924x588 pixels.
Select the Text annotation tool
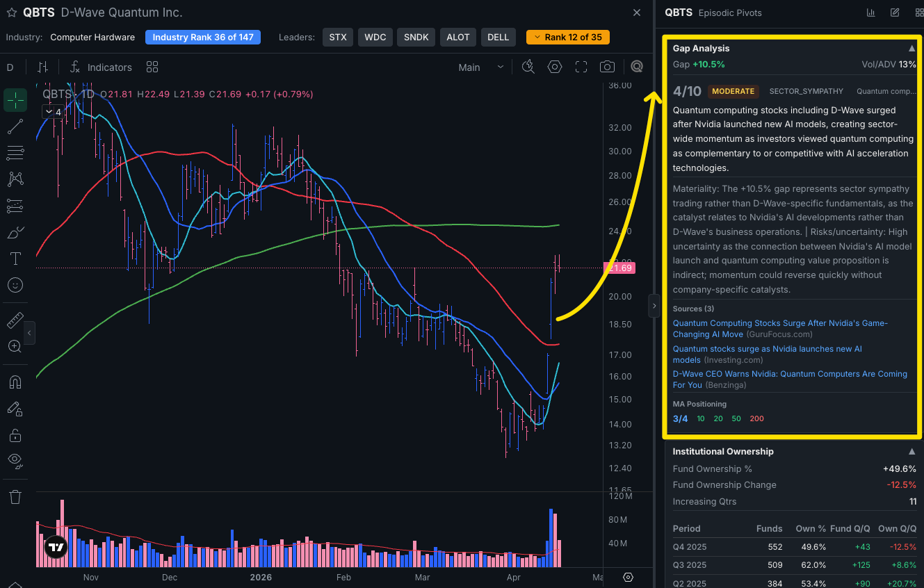[x=15, y=259]
